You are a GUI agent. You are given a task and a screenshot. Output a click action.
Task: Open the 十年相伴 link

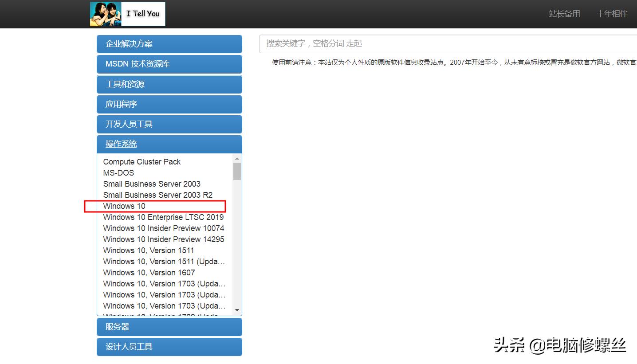click(612, 13)
